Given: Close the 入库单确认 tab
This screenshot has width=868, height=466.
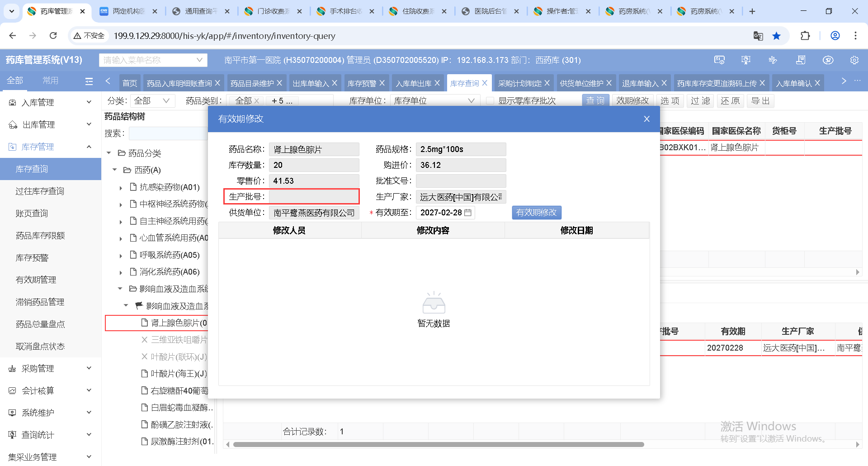Looking at the screenshot, I should click(817, 83).
